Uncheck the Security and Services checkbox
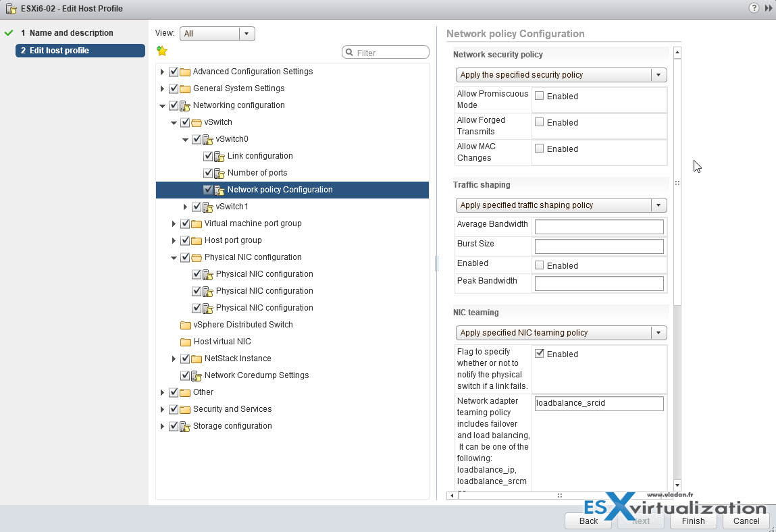The height and width of the screenshot is (532, 776). [x=174, y=409]
